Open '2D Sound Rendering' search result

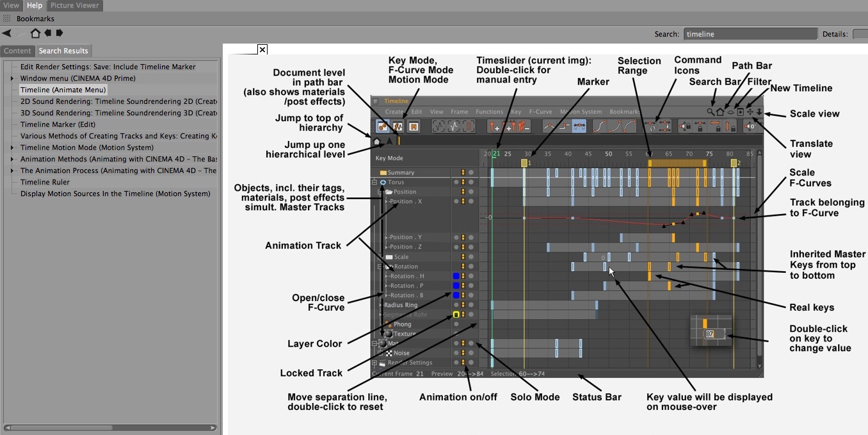coord(118,101)
